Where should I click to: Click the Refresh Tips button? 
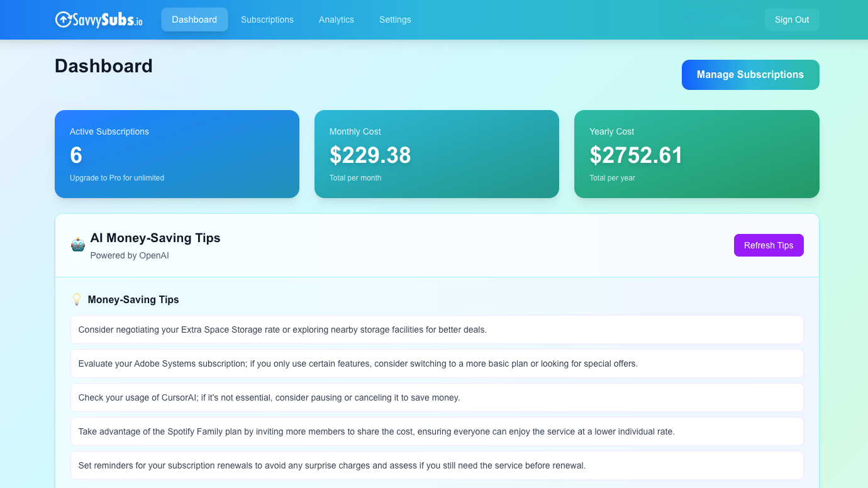click(x=769, y=245)
